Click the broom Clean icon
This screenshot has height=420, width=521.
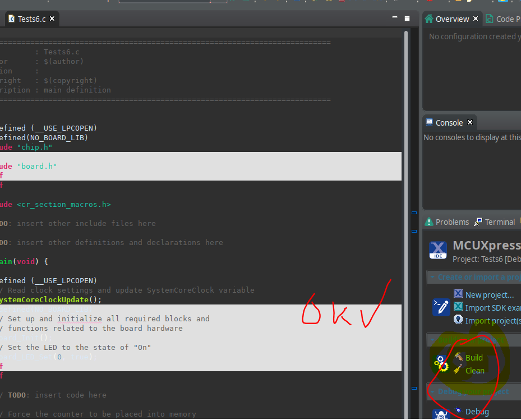tap(458, 370)
